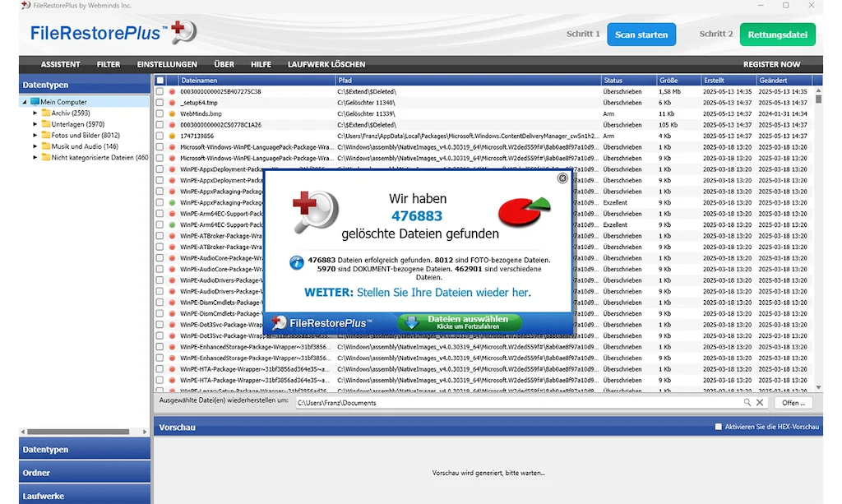Click LAUFWERK LÖSCHEN in menu bar
Viewport: 842px width, 504px height.
coord(326,64)
